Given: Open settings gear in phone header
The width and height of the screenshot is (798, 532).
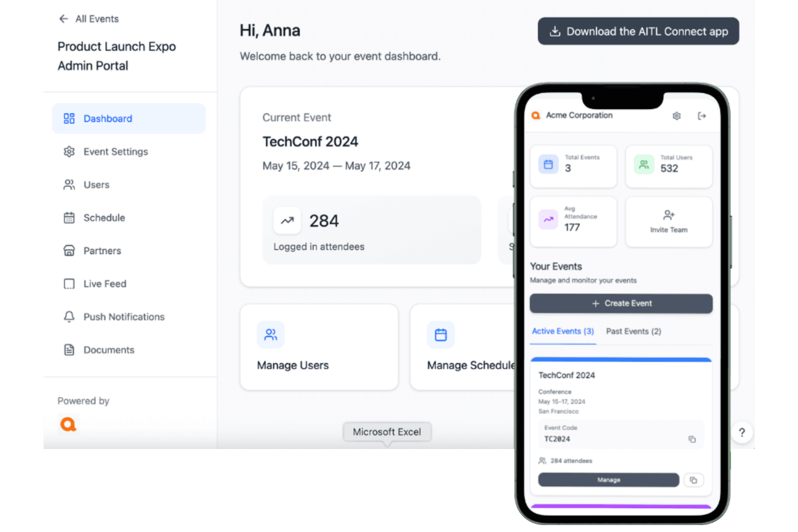Looking at the screenshot, I should point(677,116).
